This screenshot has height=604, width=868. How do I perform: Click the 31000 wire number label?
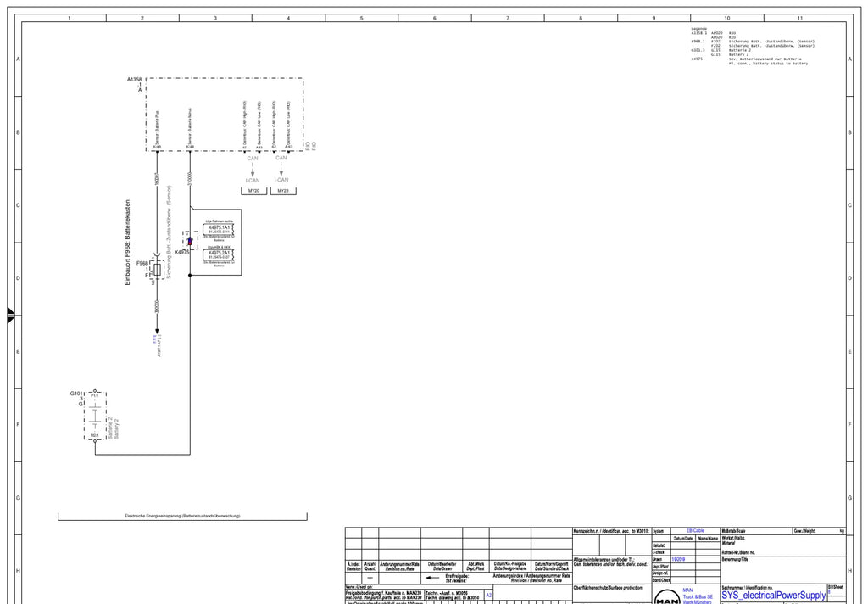(x=190, y=179)
